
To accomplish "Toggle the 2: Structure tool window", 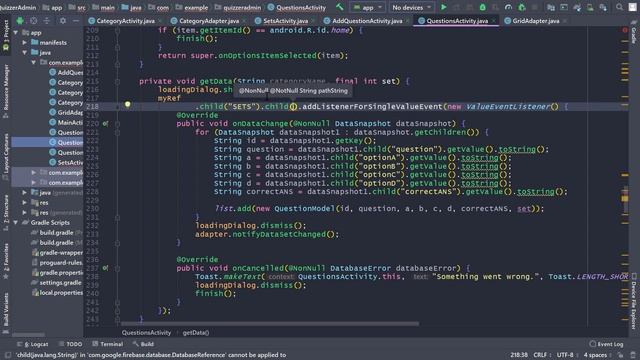I will point(6,212).
